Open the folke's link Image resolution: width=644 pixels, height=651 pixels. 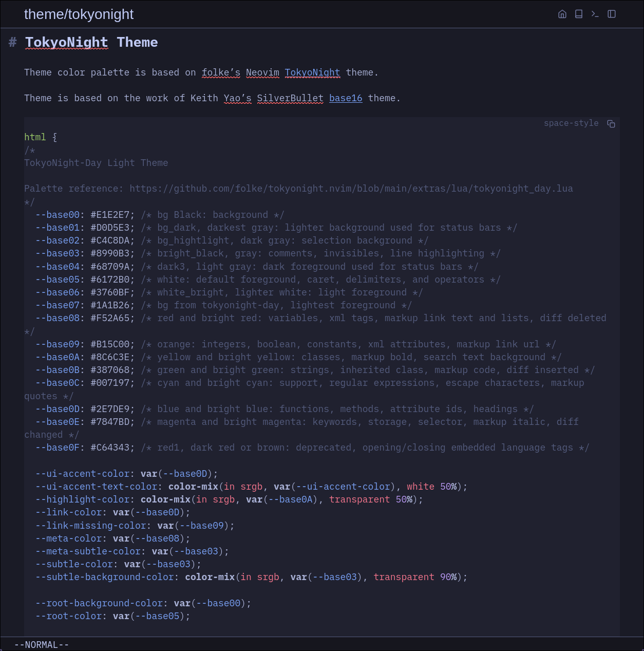click(x=221, y=72)
